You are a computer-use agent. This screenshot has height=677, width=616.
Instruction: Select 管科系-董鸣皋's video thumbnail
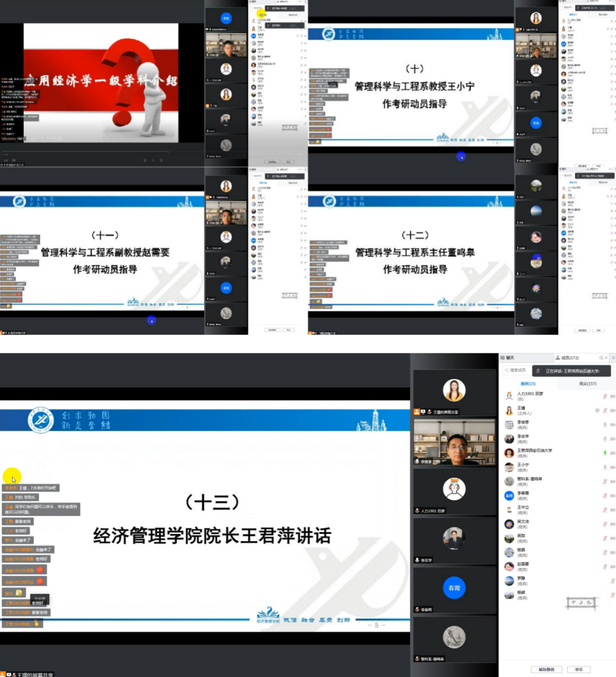[454, 638]
